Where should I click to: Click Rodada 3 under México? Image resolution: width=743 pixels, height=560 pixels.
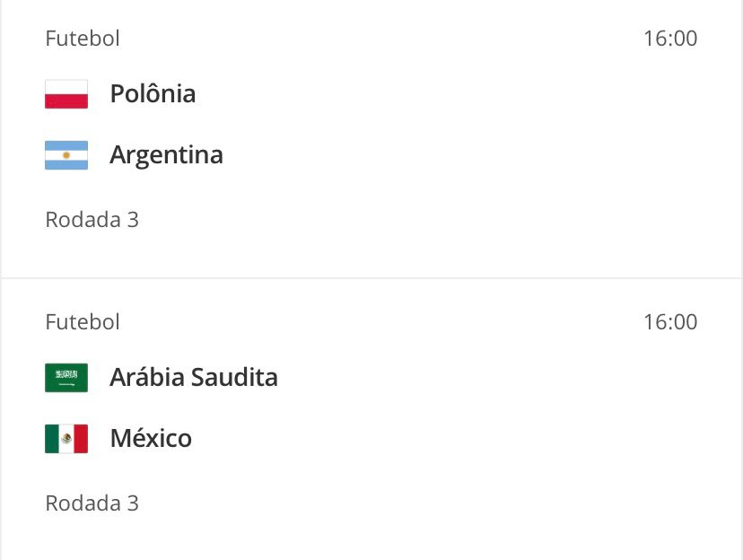(92, 503)
